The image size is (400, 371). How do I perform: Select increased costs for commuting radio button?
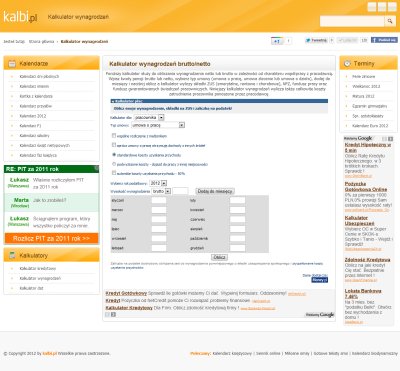coord(114,164)
